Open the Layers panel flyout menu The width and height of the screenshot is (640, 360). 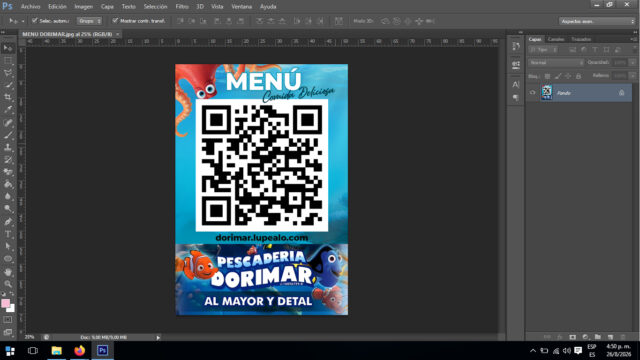[633, 39]
